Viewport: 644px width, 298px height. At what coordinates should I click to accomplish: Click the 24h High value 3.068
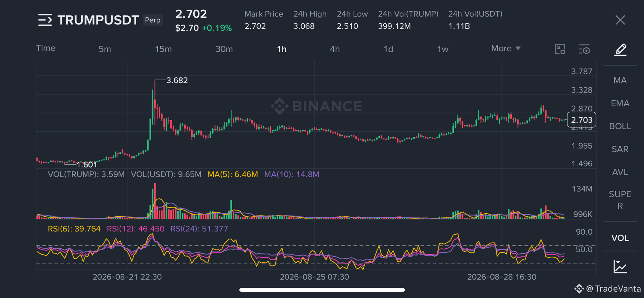click(x=304, y=26)
